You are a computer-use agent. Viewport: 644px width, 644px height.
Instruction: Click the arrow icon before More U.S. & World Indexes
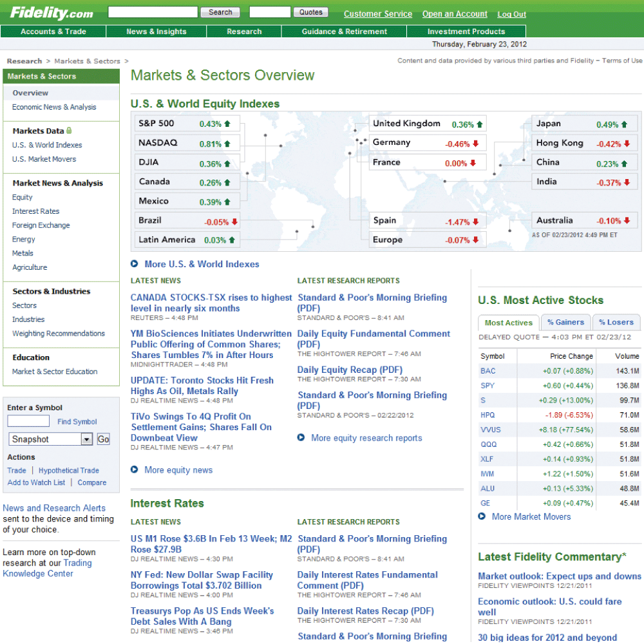(x=135, y=263)
